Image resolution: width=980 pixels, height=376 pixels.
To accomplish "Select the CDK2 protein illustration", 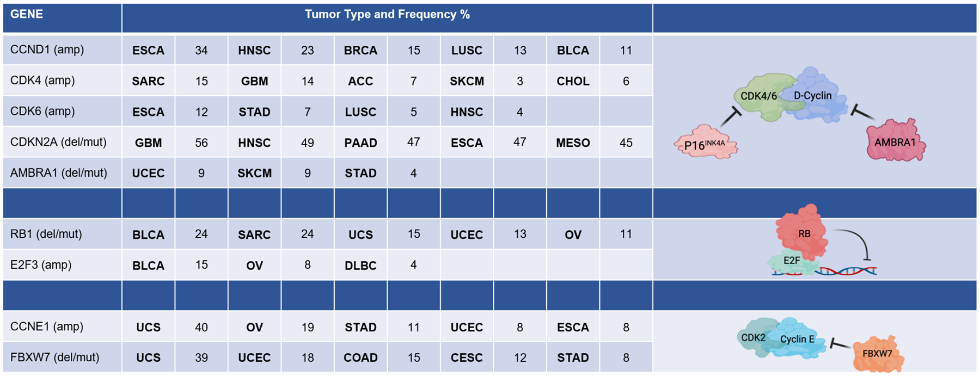I will (x=753, y=337).
